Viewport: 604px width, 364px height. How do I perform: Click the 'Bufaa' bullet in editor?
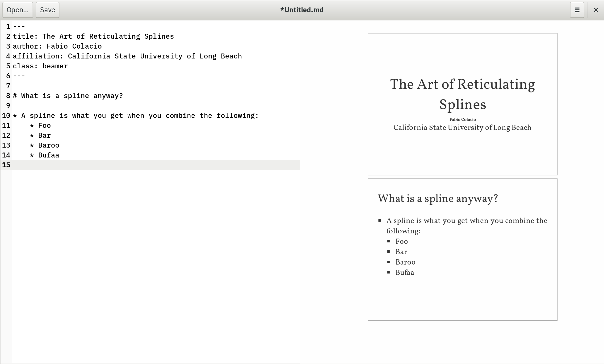[49, 155]
